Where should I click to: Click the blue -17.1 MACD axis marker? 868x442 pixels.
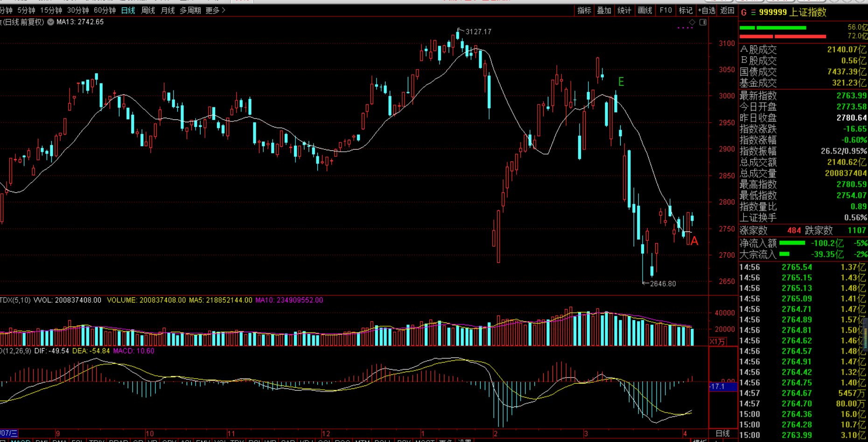tap(723, 386)
